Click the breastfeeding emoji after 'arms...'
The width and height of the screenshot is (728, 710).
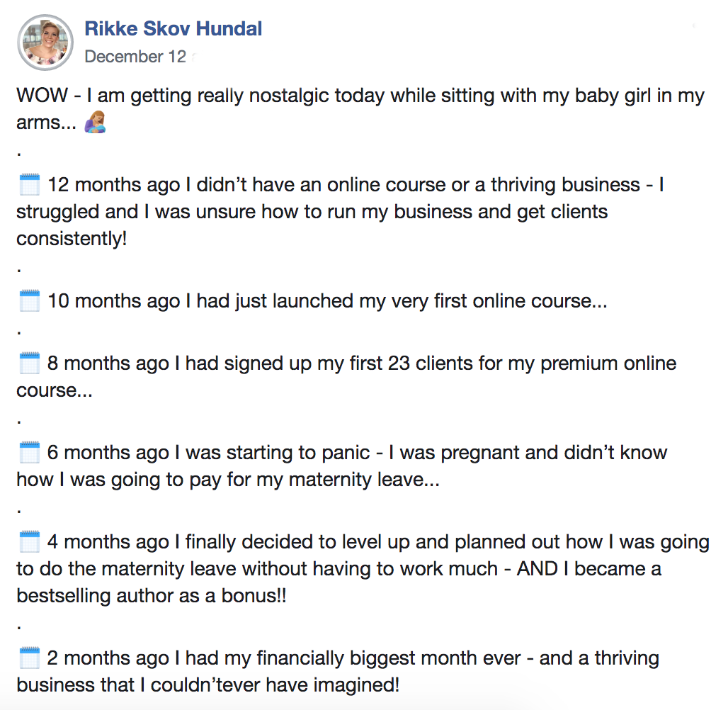click(95, 123)
